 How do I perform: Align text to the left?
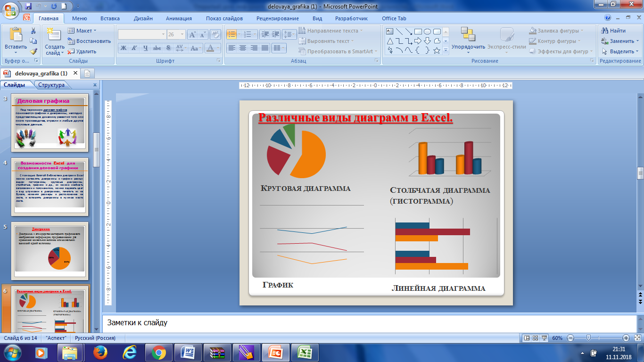pyautogui.click(x=231, y=48)
